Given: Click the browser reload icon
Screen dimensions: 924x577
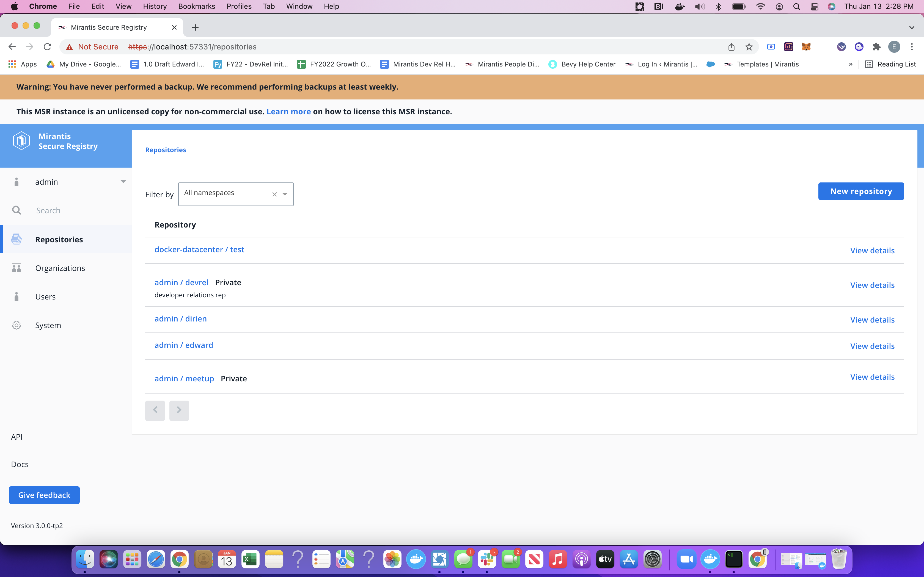Looking at the screenshot, I should [x=47, y=46].
